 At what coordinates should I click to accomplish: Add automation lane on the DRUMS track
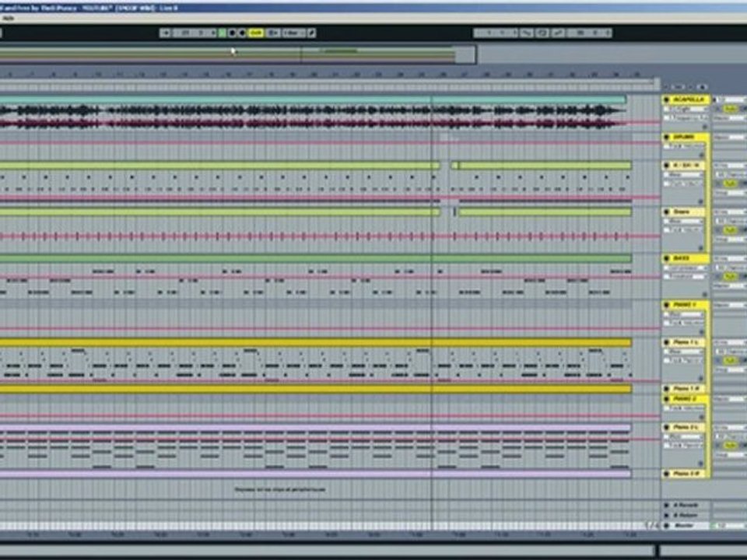[x=702, y=155]
